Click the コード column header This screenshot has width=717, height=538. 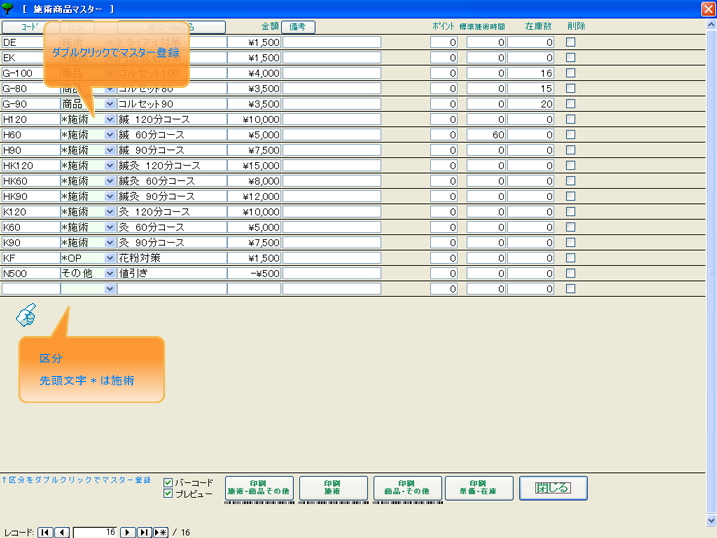[x=28, y=27]
